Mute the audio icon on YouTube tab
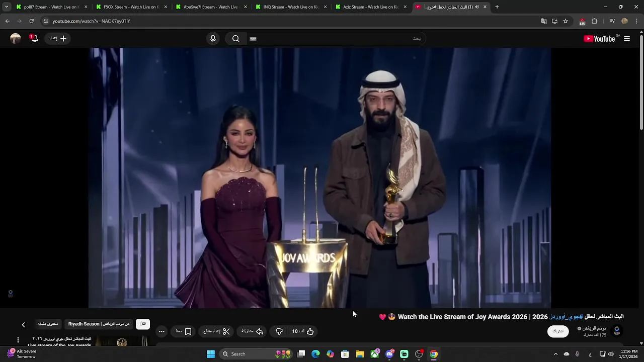The image size is (644, 362). pos(477,7)
